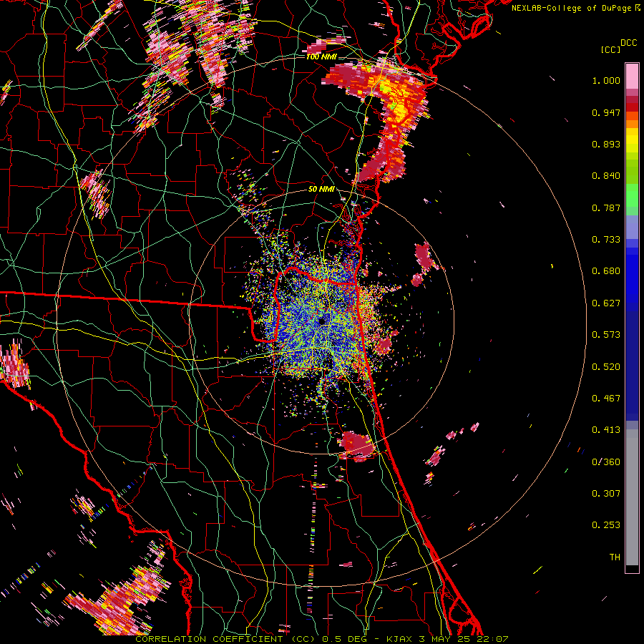Viewport: 644px width, 644px height.
Task: Click the 0.413 scale value
Action: [x=606, y=430]
